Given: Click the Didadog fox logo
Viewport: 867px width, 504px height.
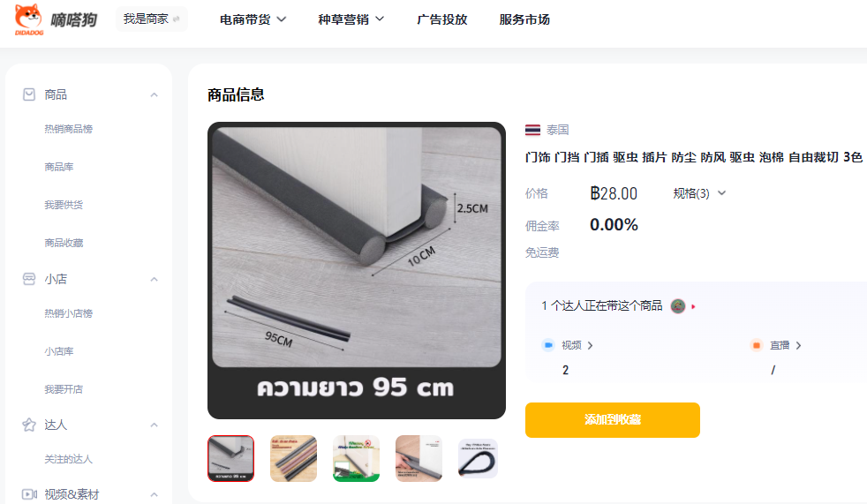Looking at the screenshot, I should tap(29, 19).
